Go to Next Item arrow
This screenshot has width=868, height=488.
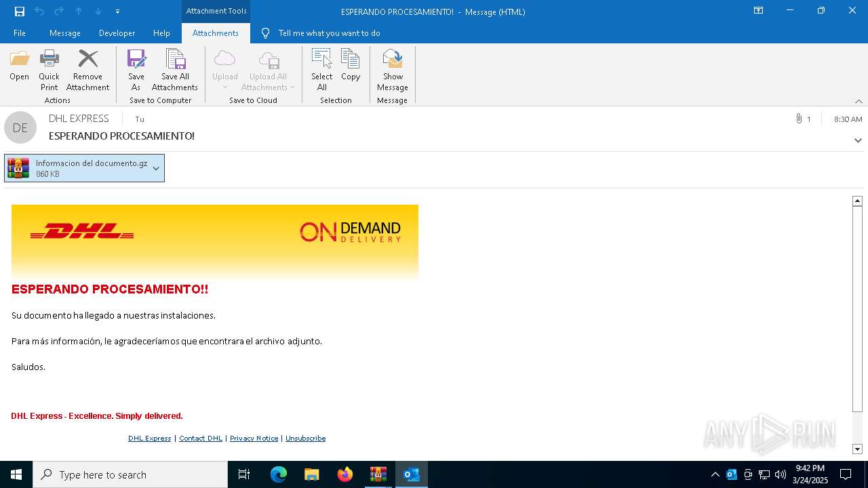click(98, 11)
